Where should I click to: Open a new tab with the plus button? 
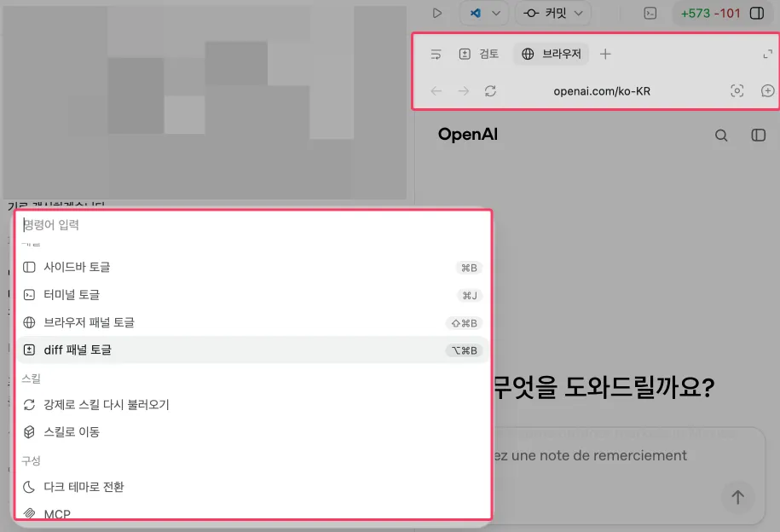pyautogui.click(x=605, y=53)
